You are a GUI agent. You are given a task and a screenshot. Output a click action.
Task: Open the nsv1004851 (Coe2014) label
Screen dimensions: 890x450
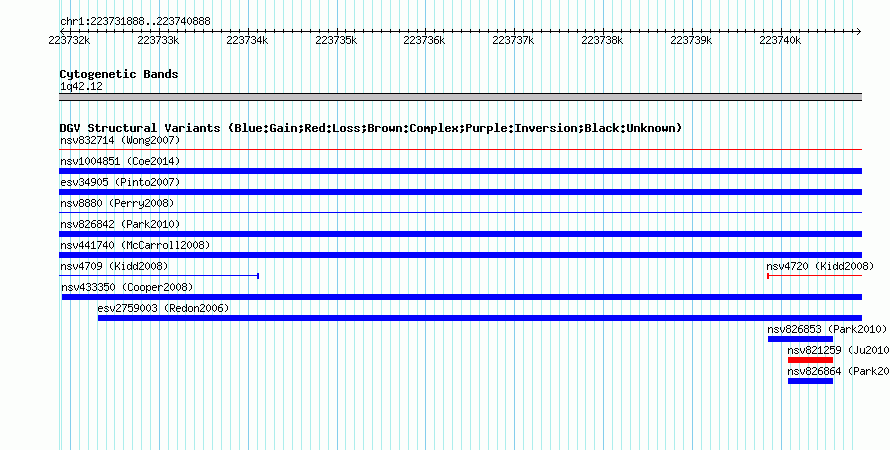pyautogui.click(x=120, y=161)
